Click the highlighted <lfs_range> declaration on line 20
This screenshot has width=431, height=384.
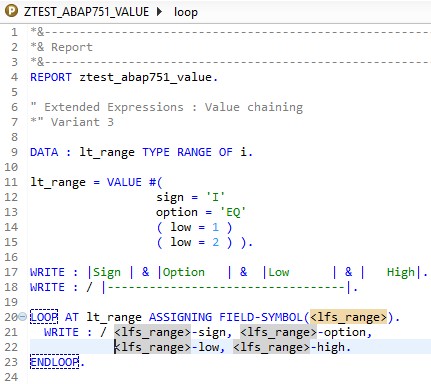point(349,317)
